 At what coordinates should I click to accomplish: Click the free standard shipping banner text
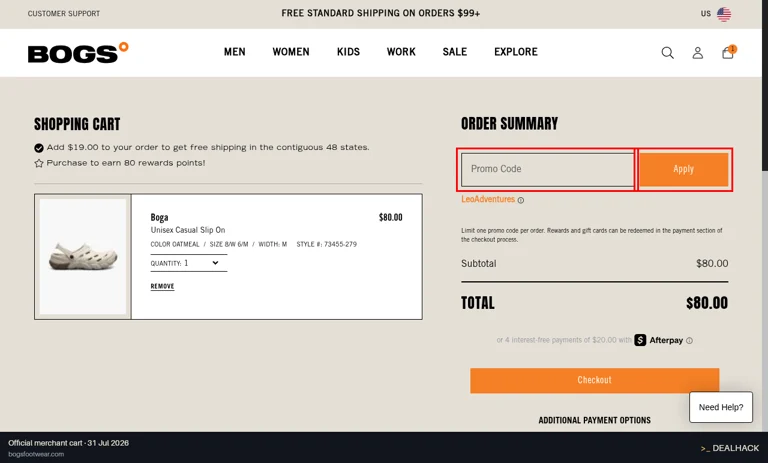tap(381, 14)
